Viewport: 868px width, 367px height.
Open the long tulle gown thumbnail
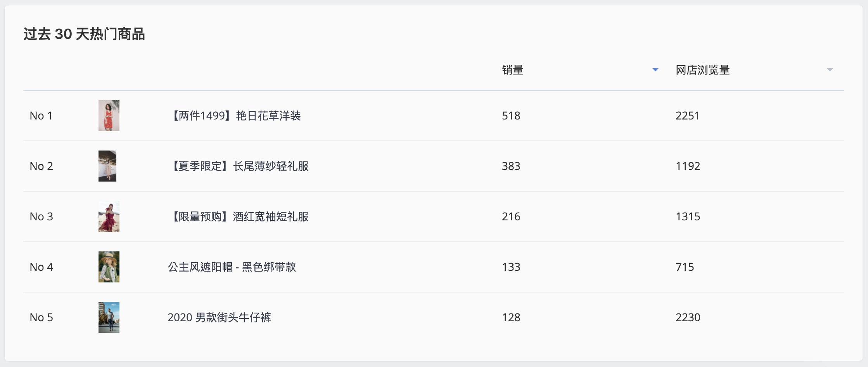pyautogui.click(x=107, y=166)
